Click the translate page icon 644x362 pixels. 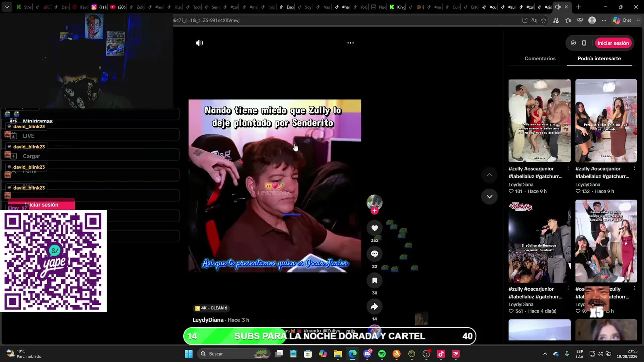534,20
